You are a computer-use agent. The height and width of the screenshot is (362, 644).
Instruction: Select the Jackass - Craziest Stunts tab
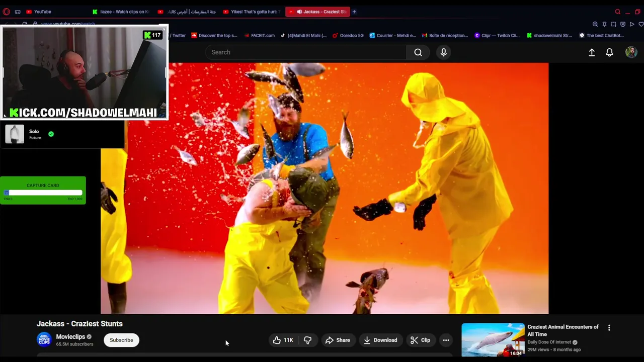(317, 12)
